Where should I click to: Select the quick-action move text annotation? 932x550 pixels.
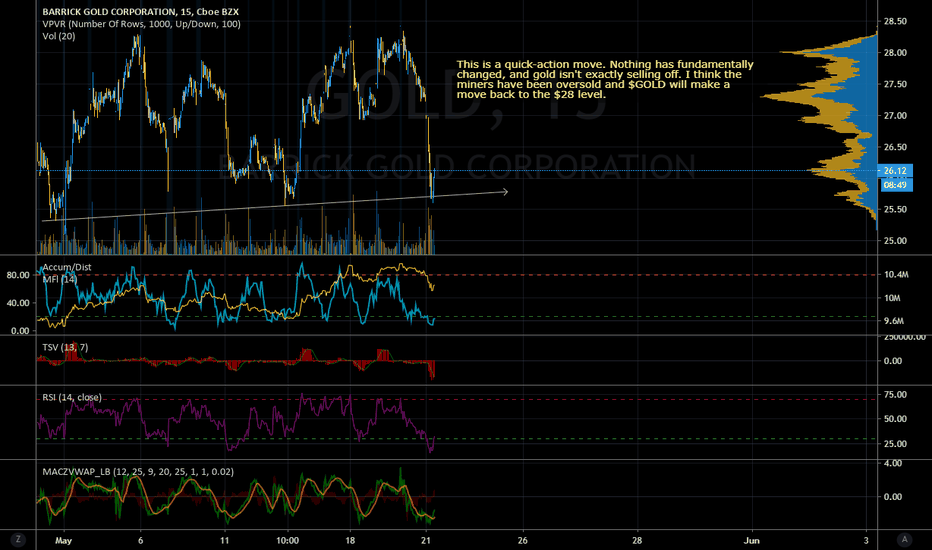(605, 79)
